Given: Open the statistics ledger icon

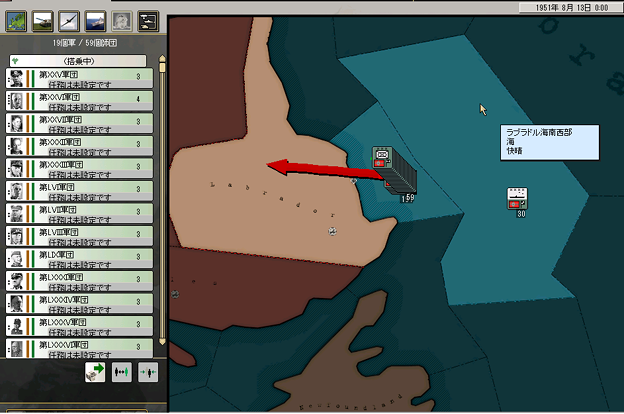Looking at the screenshot, I should pos(148,21).
